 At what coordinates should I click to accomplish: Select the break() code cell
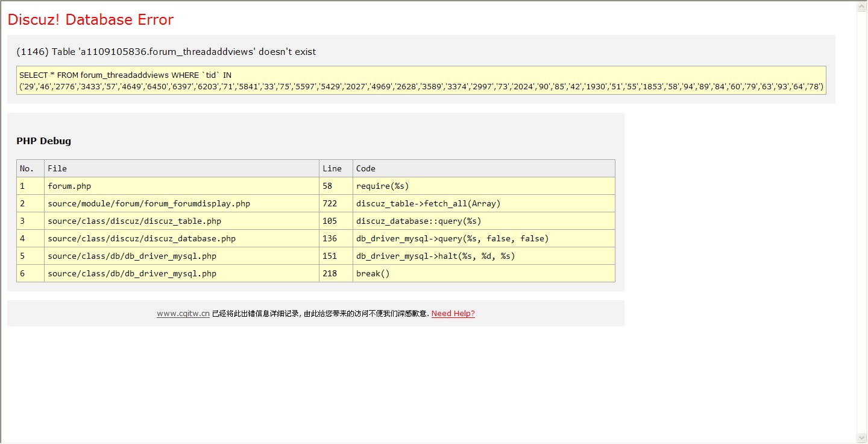pyautogui.click(x=484, y=273)
